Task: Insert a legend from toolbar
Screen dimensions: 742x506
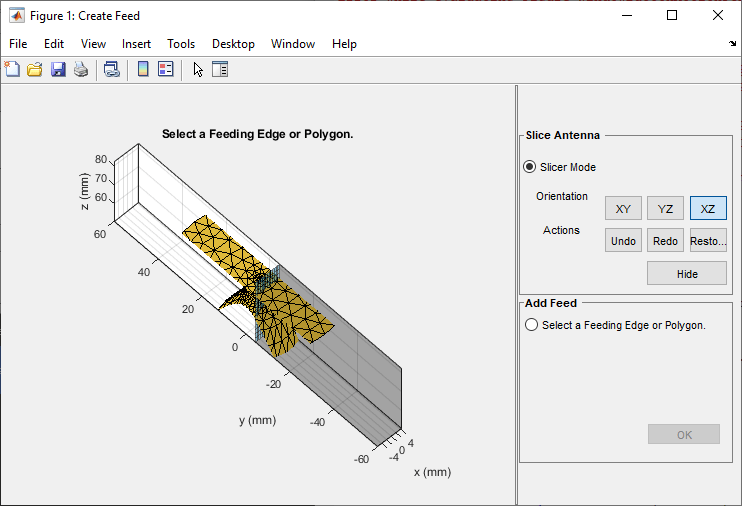Action: (x=166, y=70)
